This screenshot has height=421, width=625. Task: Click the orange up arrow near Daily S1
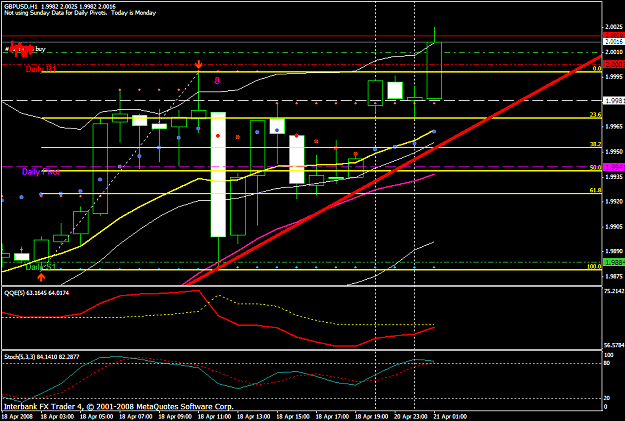pyautogui.click(x=41, y=276)
